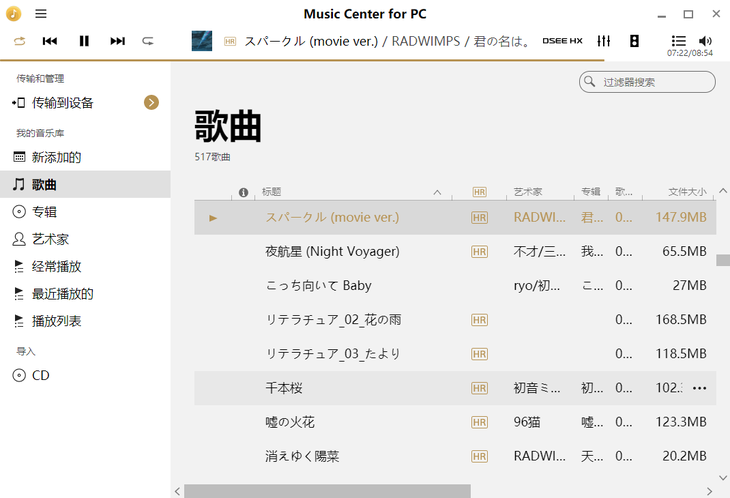Image resolution: width=730 pixels, height=498 pixels.
Task: Sort by HR column header
Action: [x=480, y=192]
